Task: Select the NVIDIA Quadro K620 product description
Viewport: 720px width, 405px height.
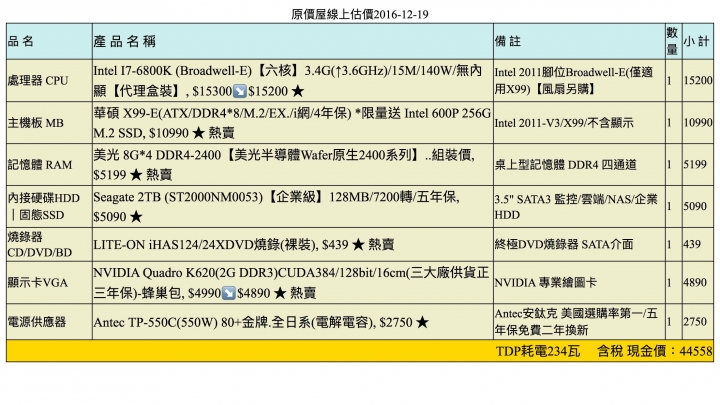Action: coord(291,283)
